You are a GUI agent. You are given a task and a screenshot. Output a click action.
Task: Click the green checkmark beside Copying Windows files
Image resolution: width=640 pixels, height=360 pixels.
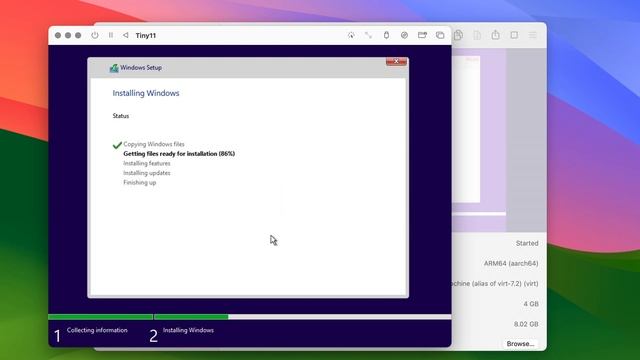[117, 144]
